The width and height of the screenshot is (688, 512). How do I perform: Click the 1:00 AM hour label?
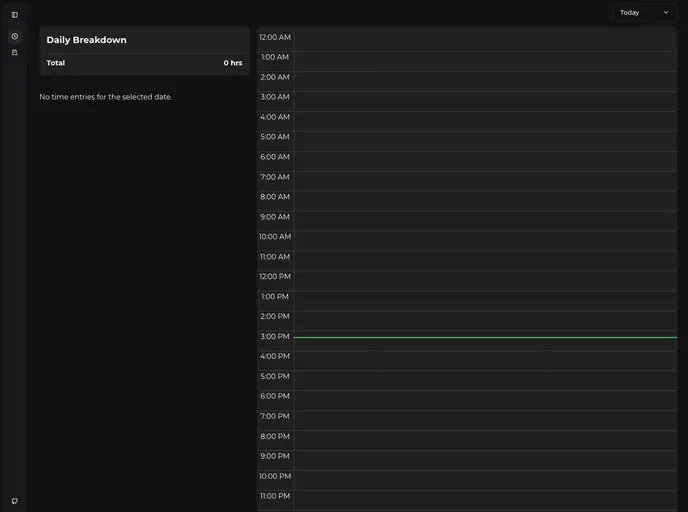click(x=275, y=57)
